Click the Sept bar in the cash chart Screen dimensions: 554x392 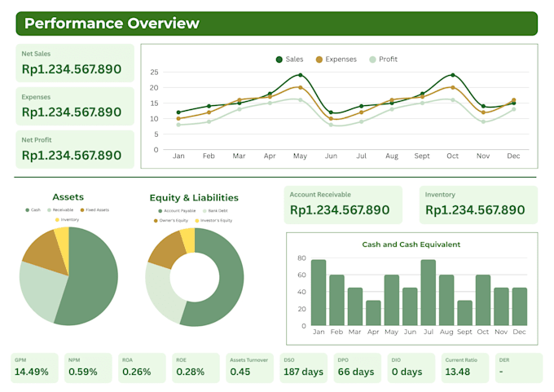[x=465, y=313]
